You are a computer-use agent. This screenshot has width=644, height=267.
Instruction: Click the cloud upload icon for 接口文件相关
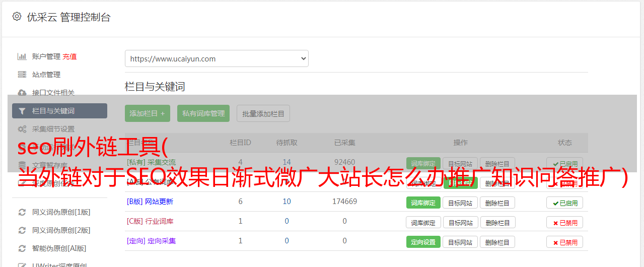tap(22, 93)
